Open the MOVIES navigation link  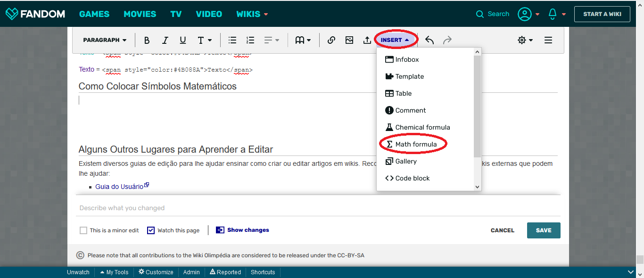pos(140,14)
